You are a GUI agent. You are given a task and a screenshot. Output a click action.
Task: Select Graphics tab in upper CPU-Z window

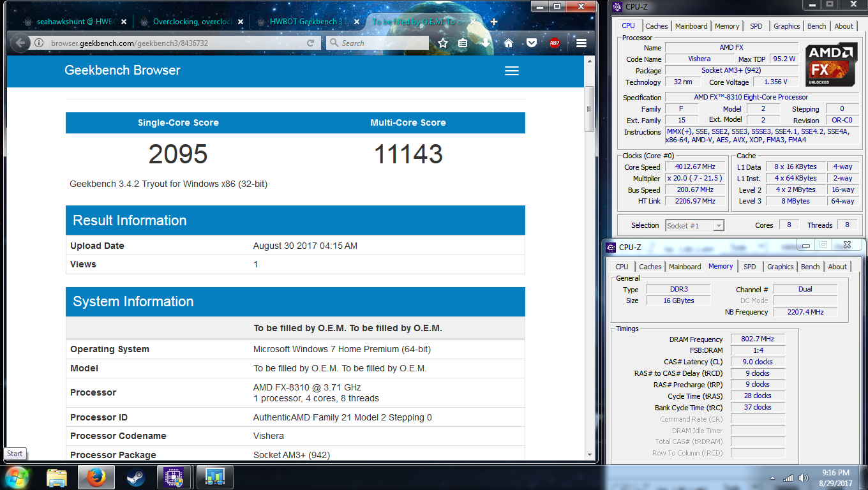tap(786, 26)
